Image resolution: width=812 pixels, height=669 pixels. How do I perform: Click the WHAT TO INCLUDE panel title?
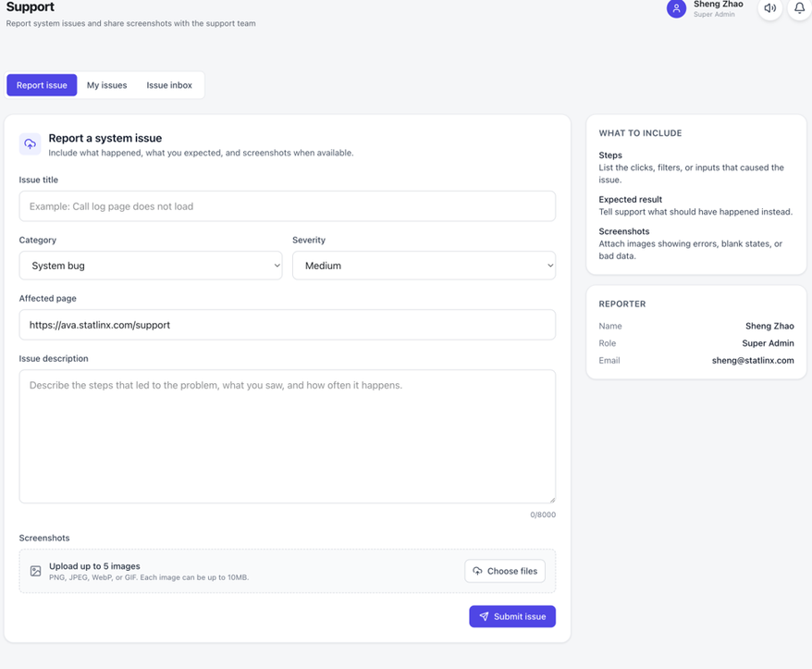pyautogui.click(x=640, y=133)
